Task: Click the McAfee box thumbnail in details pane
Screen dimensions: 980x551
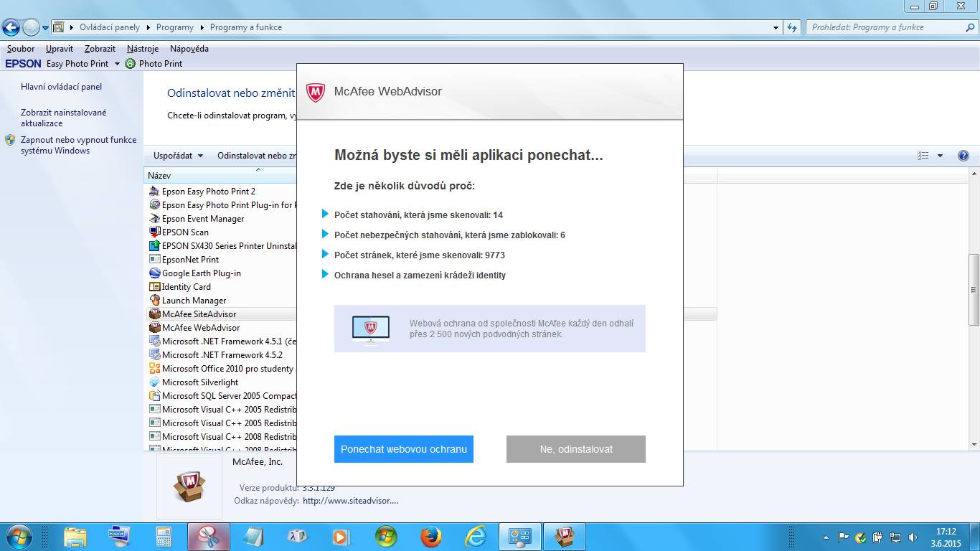Action: coord(189,486)
